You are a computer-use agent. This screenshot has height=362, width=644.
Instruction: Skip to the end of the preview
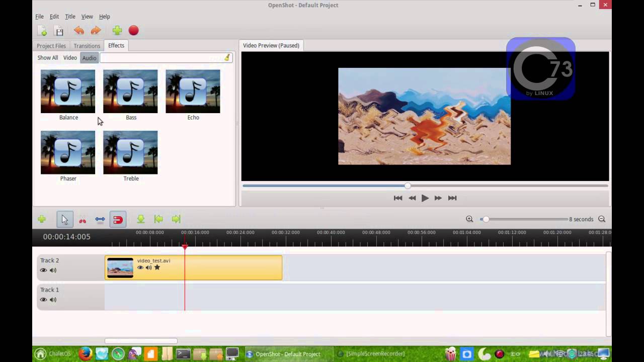[452, 198]
